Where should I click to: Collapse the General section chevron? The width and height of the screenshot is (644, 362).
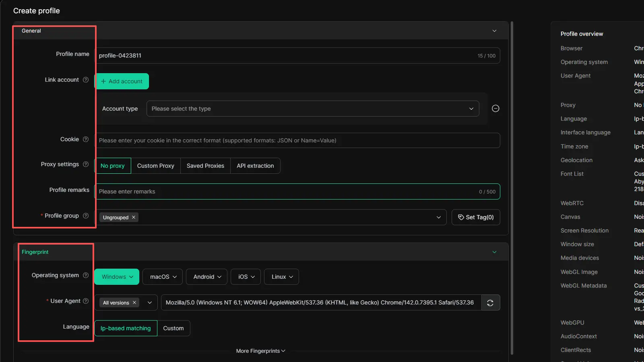click(x=494, y=31)
